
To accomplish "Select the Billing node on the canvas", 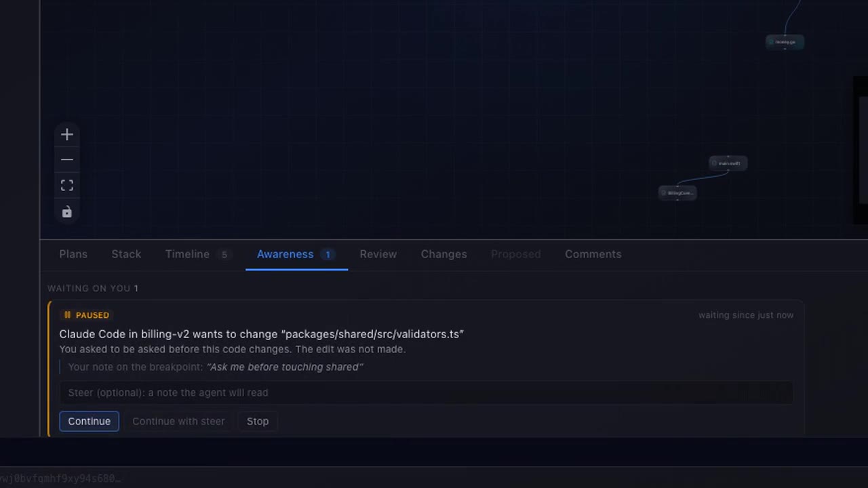I will pyautogui.click(x=677, y=192).
